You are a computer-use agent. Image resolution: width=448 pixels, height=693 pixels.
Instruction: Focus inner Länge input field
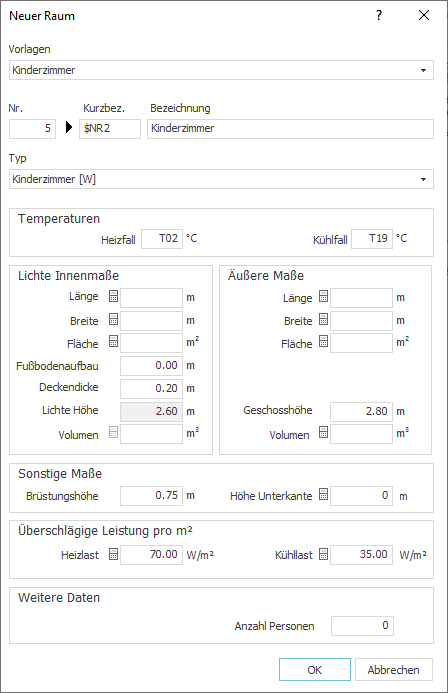[151, 298]
